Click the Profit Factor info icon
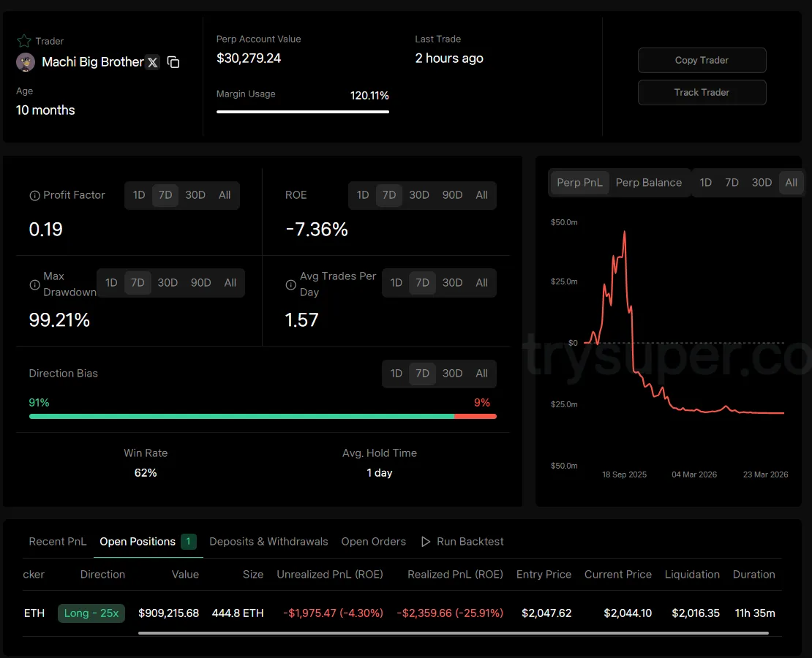This screenshot has width=812, height=658. (x=34, y=196)
